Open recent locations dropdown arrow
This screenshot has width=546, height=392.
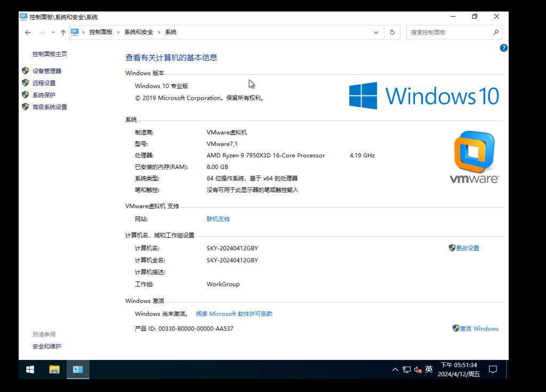point(53,33)
